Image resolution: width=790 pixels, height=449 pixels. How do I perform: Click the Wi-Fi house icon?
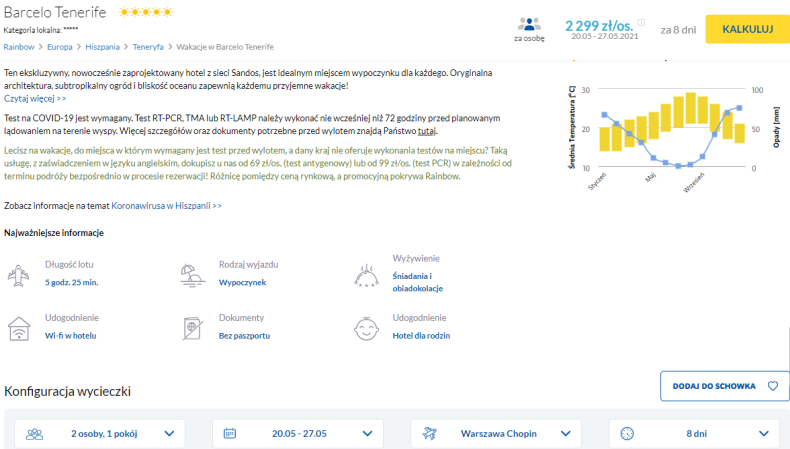click(x=19, y=329)
